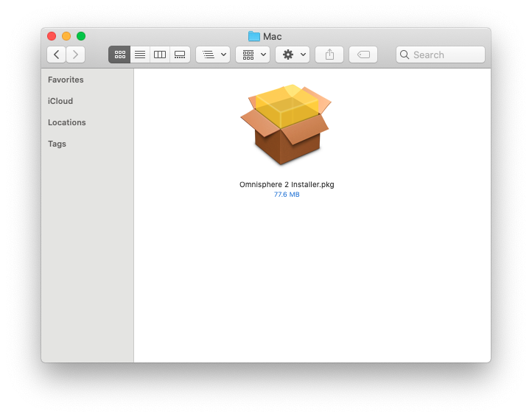
Task: Switch to icon view
Action: point(119,55)
